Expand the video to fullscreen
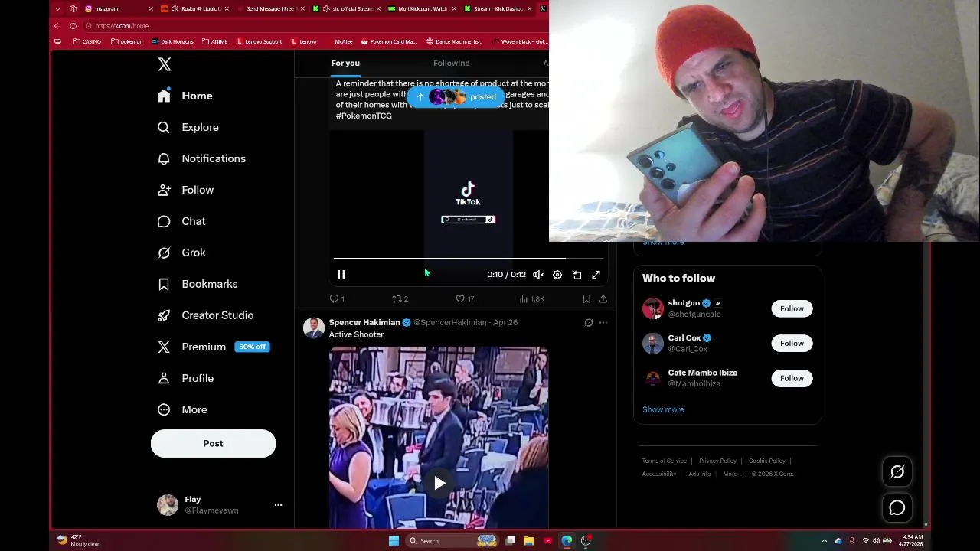The image size is (980, 551). [x=596, y=275]
